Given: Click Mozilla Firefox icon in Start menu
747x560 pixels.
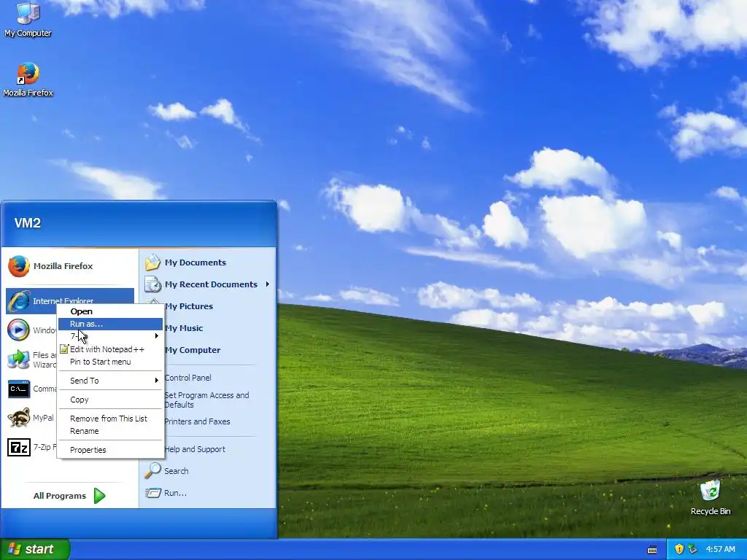Looking at the screenshot, I should click(19, 266).
